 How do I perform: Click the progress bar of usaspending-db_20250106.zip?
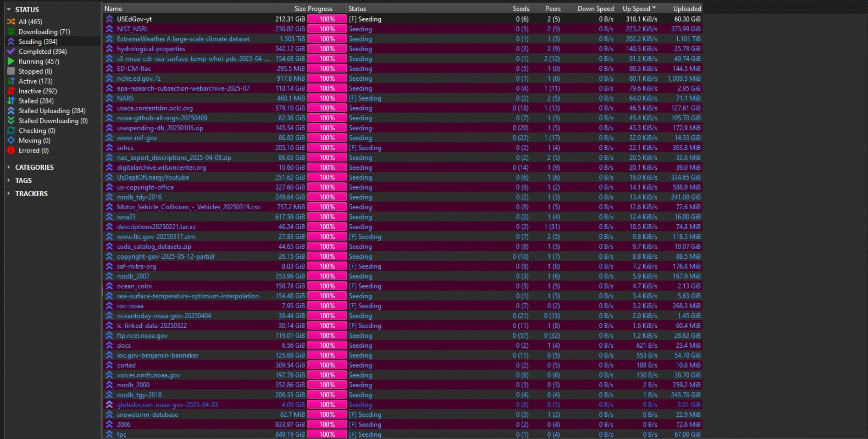[327, 128]
